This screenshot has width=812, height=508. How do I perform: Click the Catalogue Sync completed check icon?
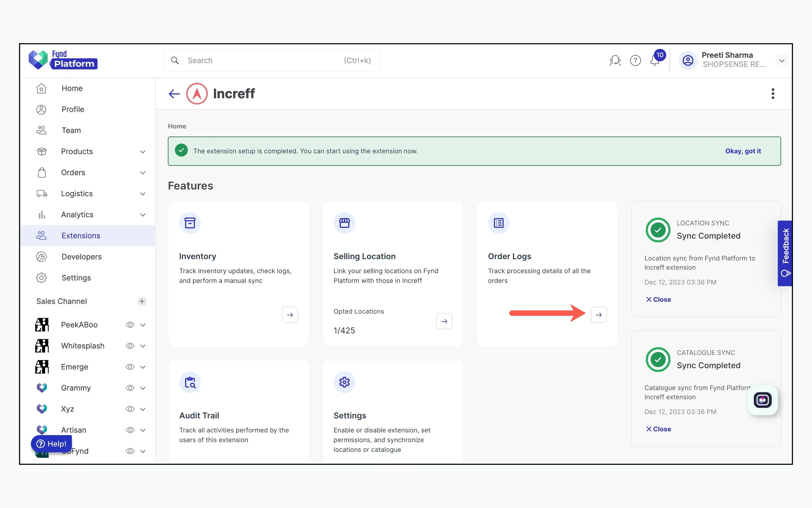pos(658,359)
